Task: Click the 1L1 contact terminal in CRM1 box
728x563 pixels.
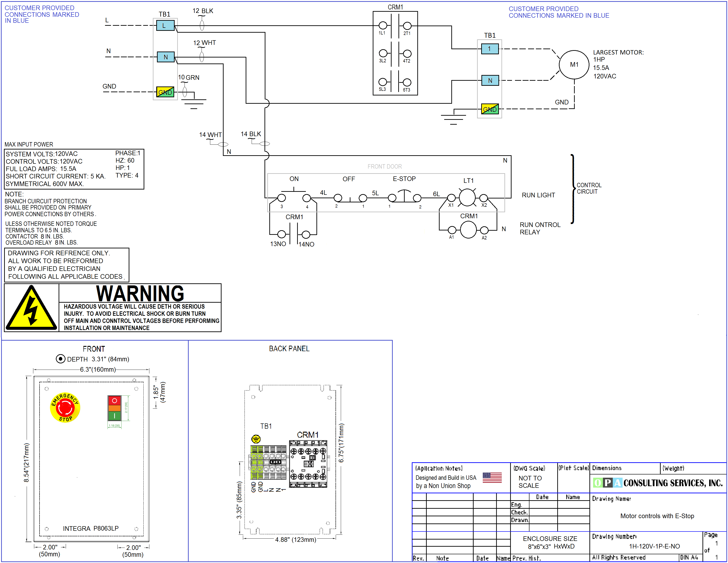Action: pyautogui.click(x=383, y=25)
